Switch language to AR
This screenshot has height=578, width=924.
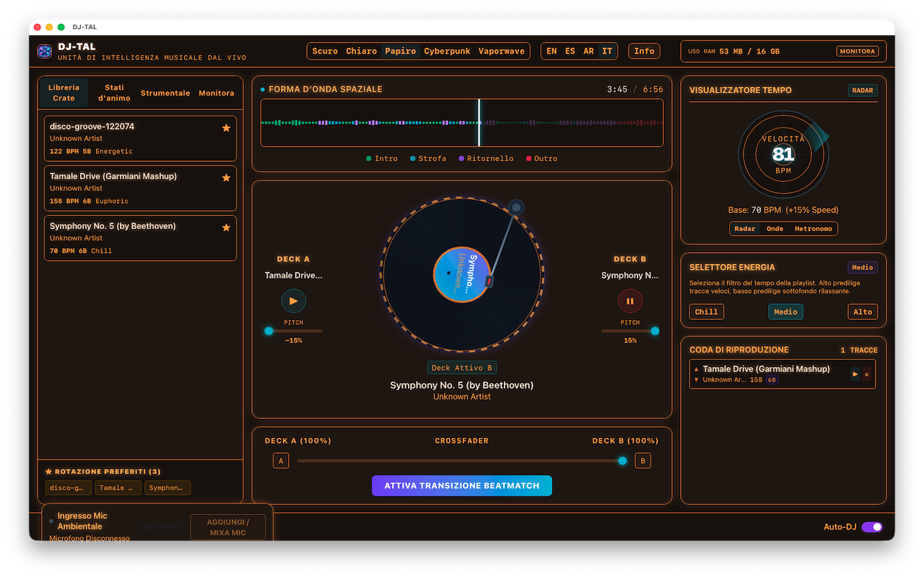(x=589, y=51)
